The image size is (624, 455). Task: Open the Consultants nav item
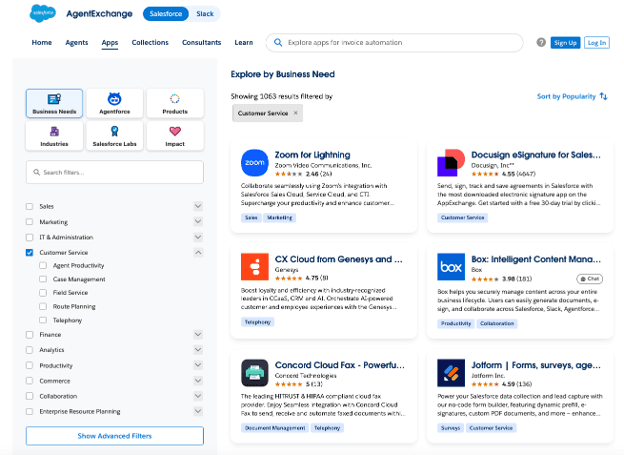pyautogui.click(x=201, y=43)
